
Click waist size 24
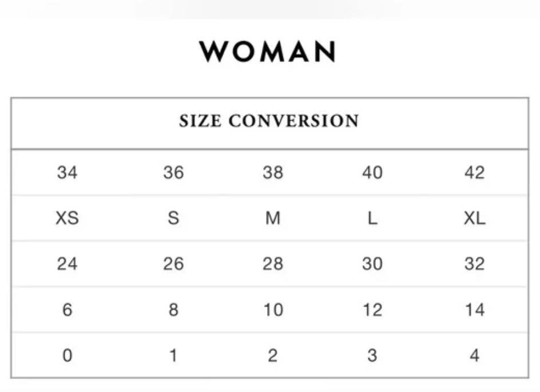point(67,264)
